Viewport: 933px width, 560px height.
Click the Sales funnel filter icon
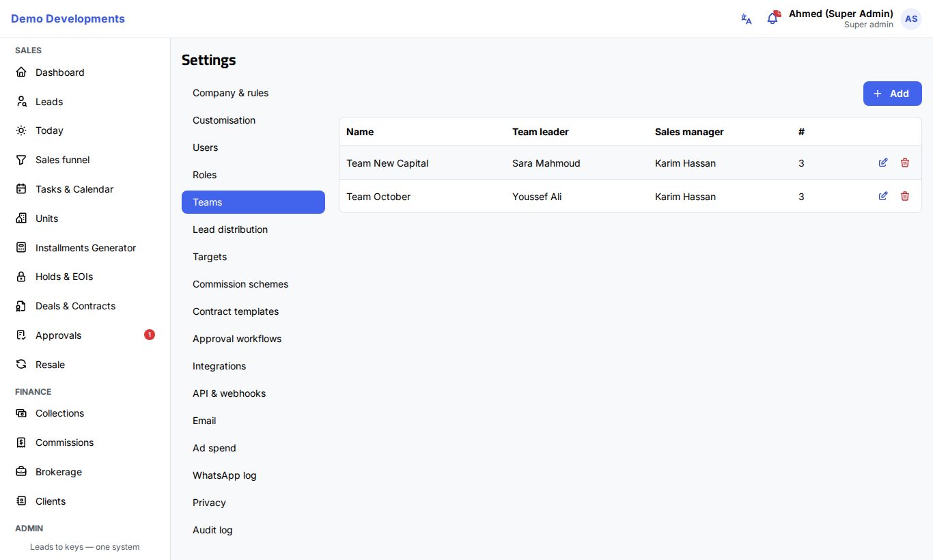pyautogui.click(x=21, y=160)
